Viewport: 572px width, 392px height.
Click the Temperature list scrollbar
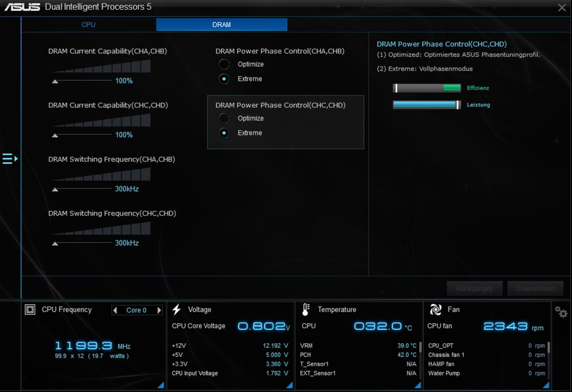(x=420, y=347)
